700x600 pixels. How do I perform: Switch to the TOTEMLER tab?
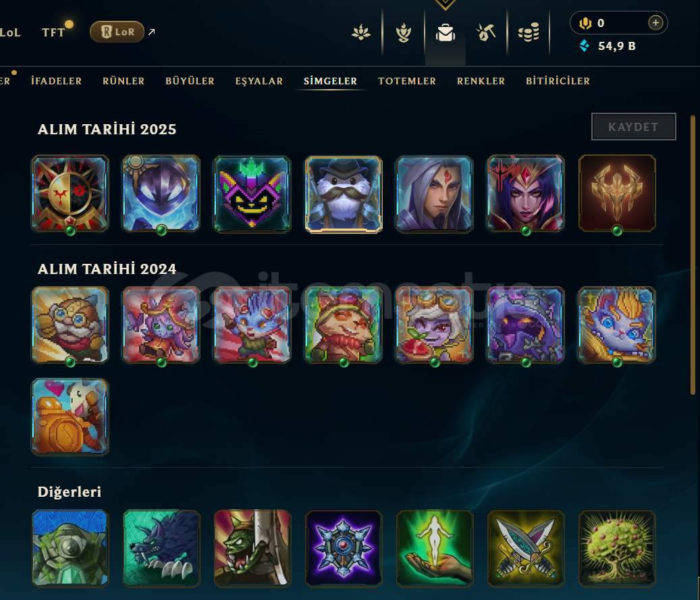[x=406, y=81]
